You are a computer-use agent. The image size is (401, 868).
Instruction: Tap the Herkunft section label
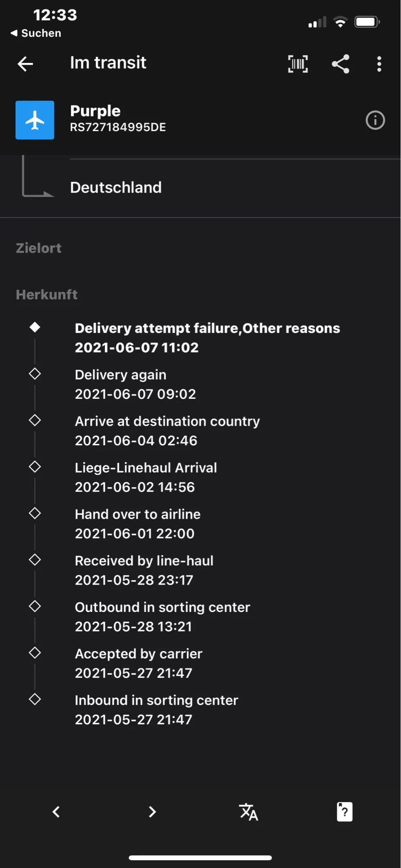pyautogui.click(x=46, y=295)
